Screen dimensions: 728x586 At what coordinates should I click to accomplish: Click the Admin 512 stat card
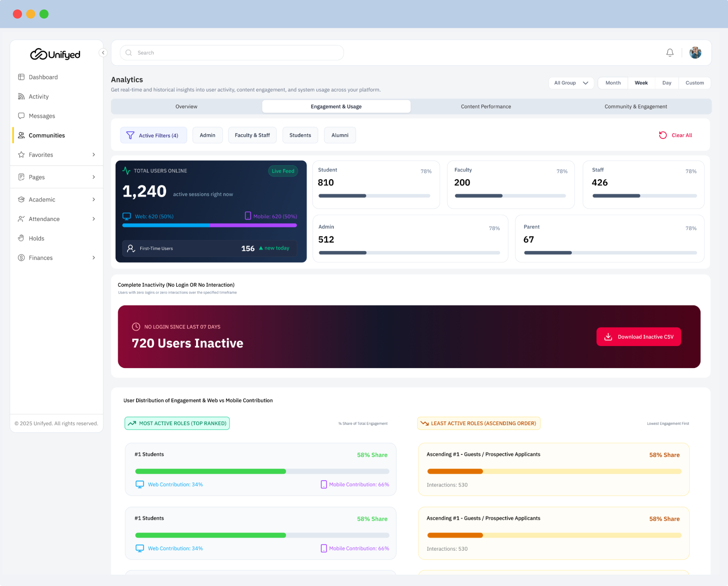click(x=410, y=239)
